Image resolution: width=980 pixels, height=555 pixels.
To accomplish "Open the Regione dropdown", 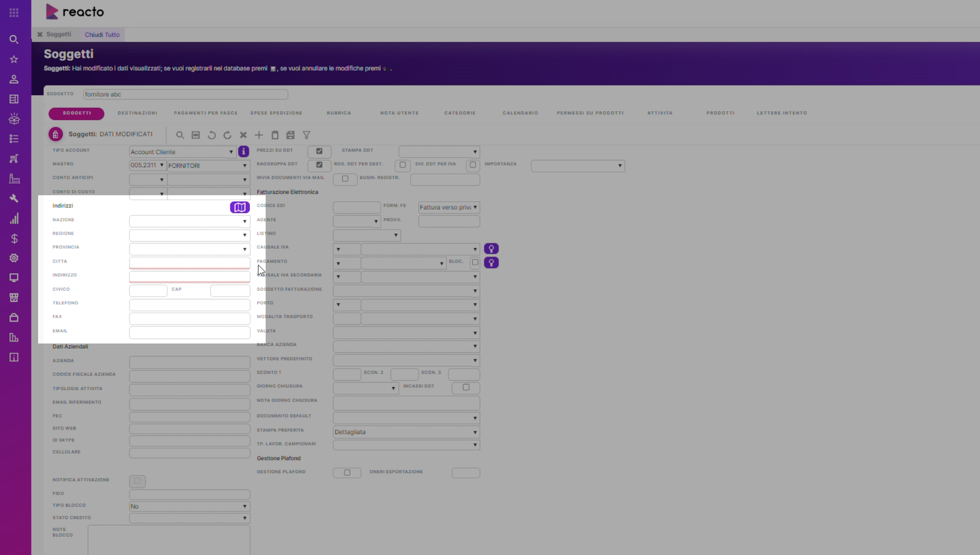I will (x=189, y=235).
